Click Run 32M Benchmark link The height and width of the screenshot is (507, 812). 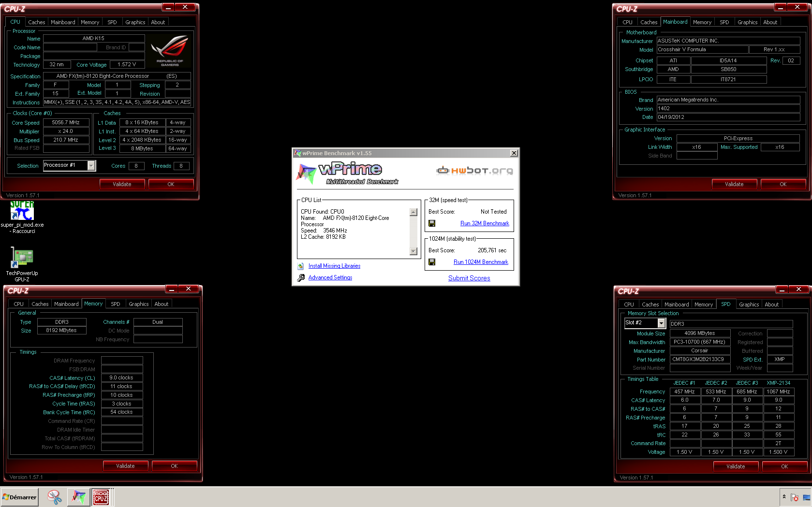485,223
